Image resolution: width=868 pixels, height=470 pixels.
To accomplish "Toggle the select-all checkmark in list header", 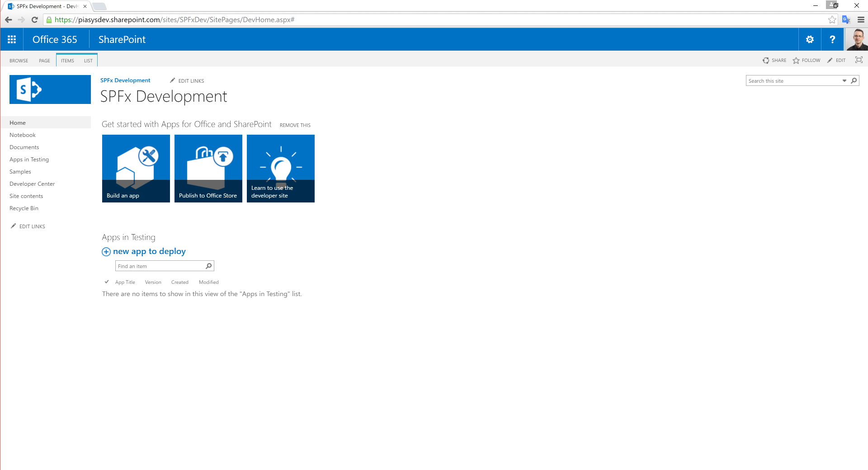I will [107, 282].
